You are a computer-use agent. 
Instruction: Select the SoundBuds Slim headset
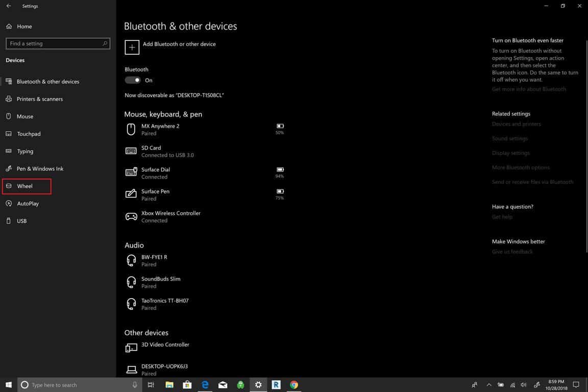point(160,282)
